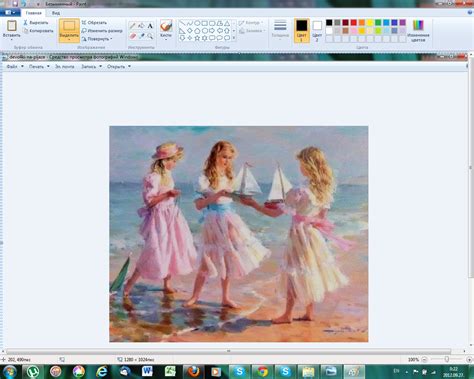This screenshot has height=379, width=474.
Task: Select the Pencil tool
Action: 133,26
